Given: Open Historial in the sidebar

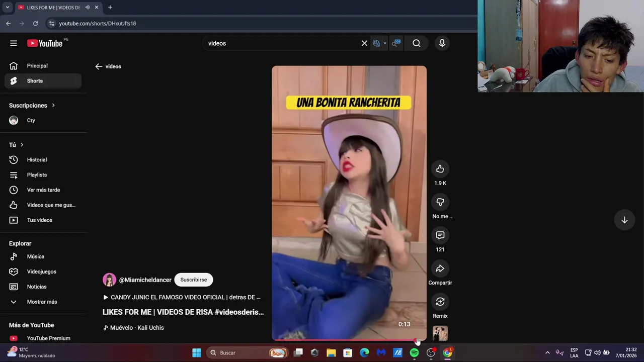Looking at the screenshot, I should coord(43,160).
